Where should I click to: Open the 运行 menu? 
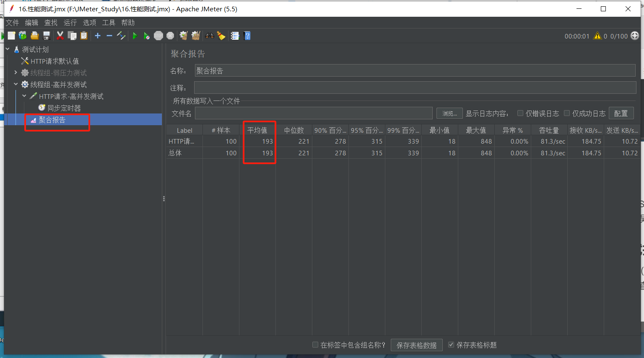(x=70, y=23)
